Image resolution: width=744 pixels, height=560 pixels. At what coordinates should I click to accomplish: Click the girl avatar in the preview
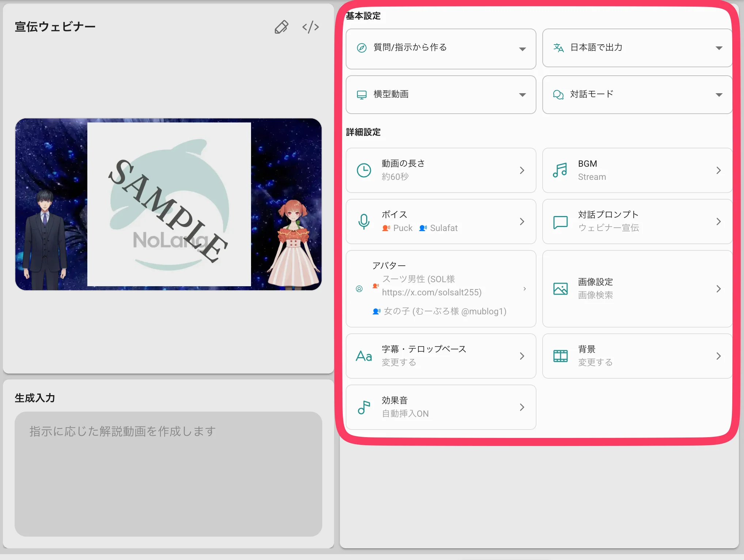click(x=294, y=244)
